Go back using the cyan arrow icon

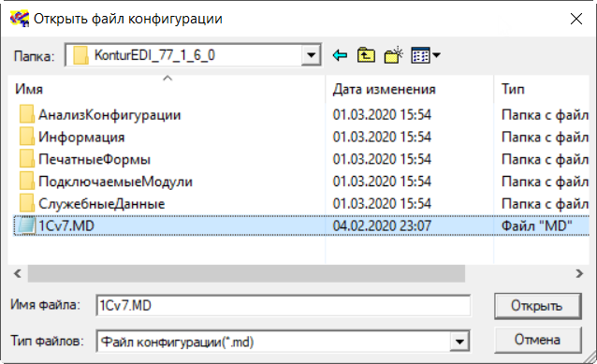point(340,55)
